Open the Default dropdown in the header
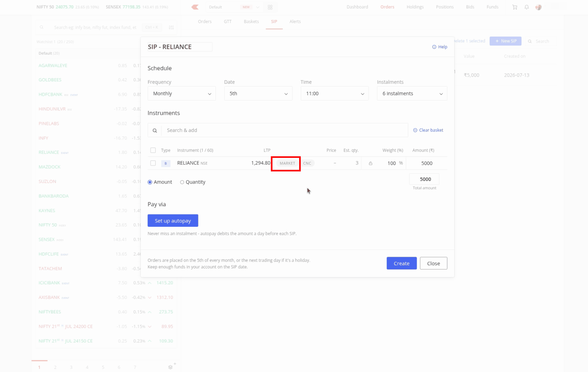This screenshot has height=372, width=588. pos(234,7)
